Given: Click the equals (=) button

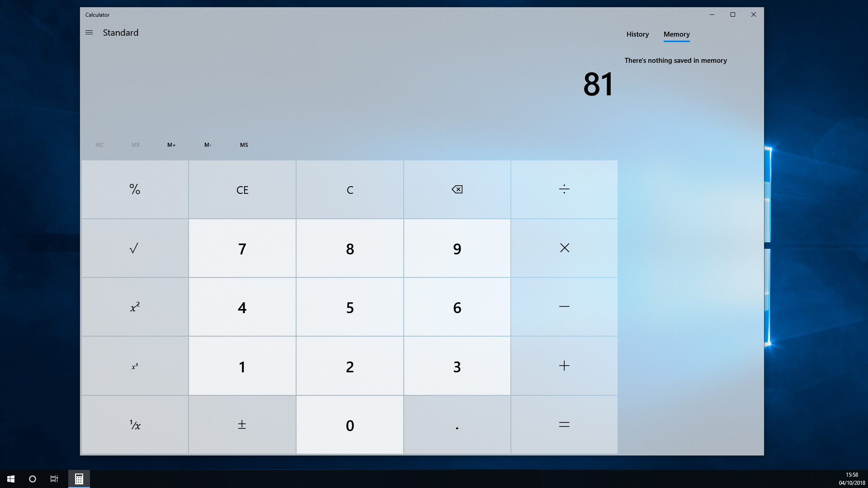Looking at the screenshot, I should [564, 424].
